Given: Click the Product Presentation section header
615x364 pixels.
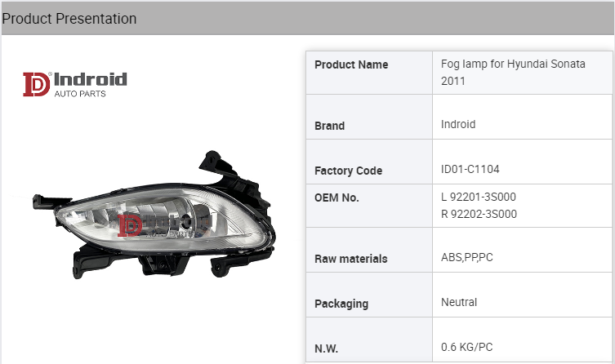Looking at the screenshot, I should 69,19.
